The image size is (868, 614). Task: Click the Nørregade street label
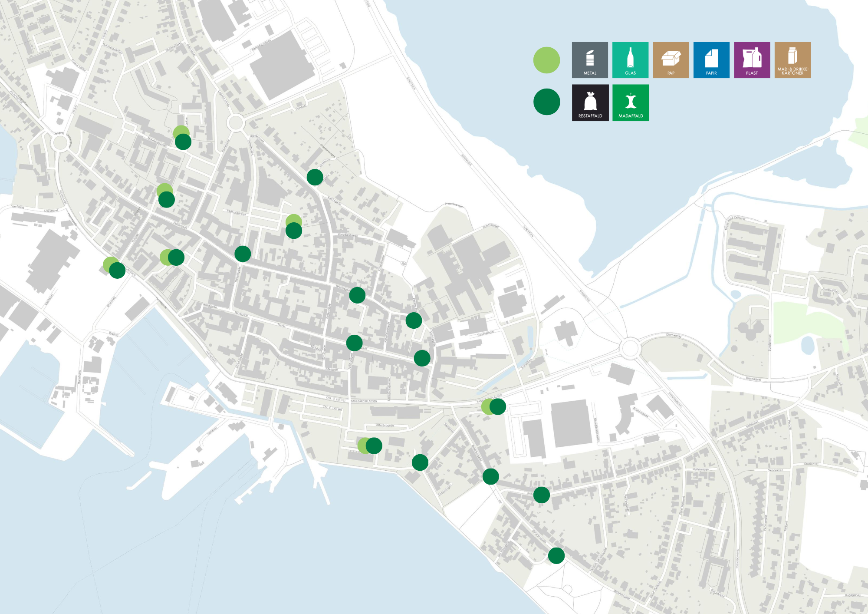click(x=226, y=146)
